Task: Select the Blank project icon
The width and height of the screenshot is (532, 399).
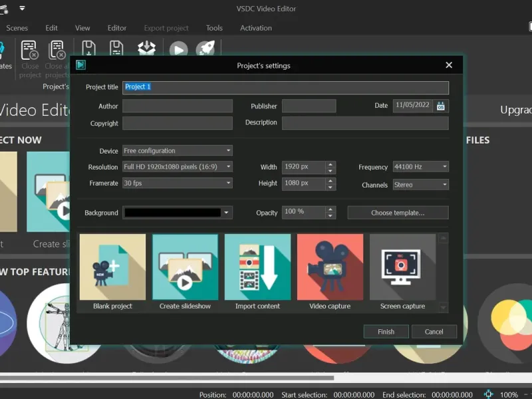Action: pos(112,267)
